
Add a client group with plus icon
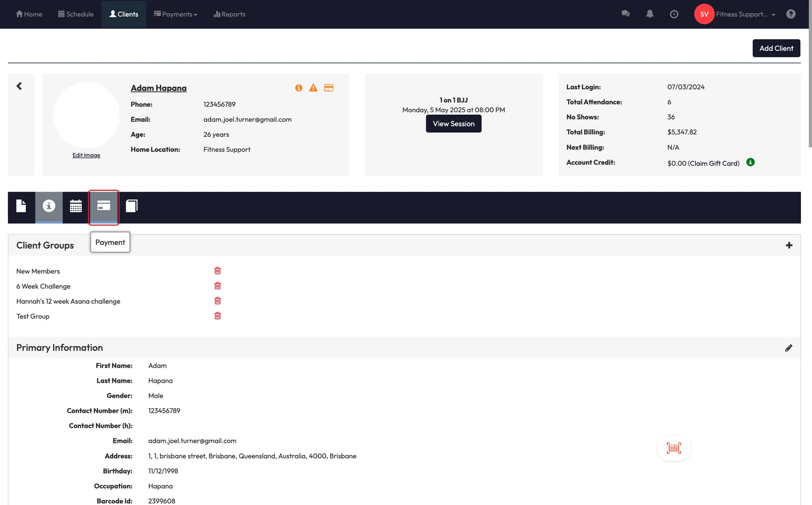789,246
